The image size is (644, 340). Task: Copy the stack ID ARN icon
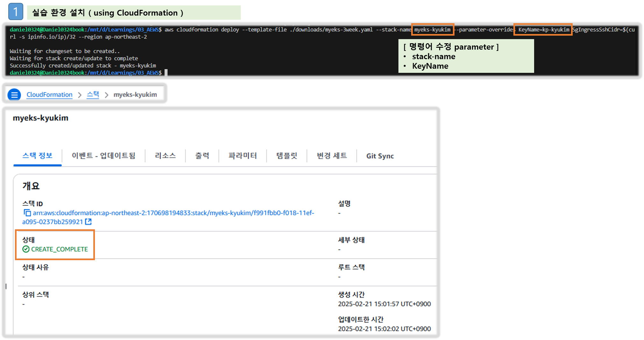tap(27, 213)
